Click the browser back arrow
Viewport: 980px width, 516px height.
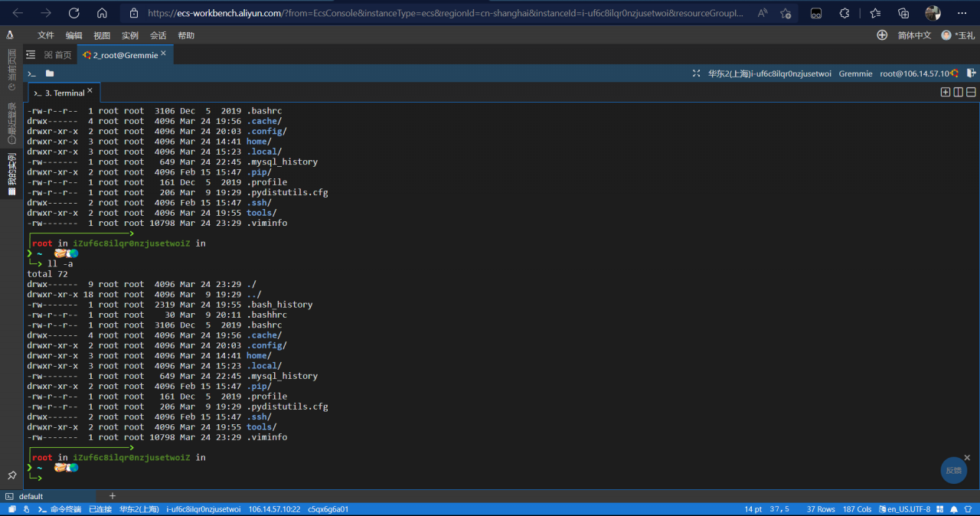[18, 13]
